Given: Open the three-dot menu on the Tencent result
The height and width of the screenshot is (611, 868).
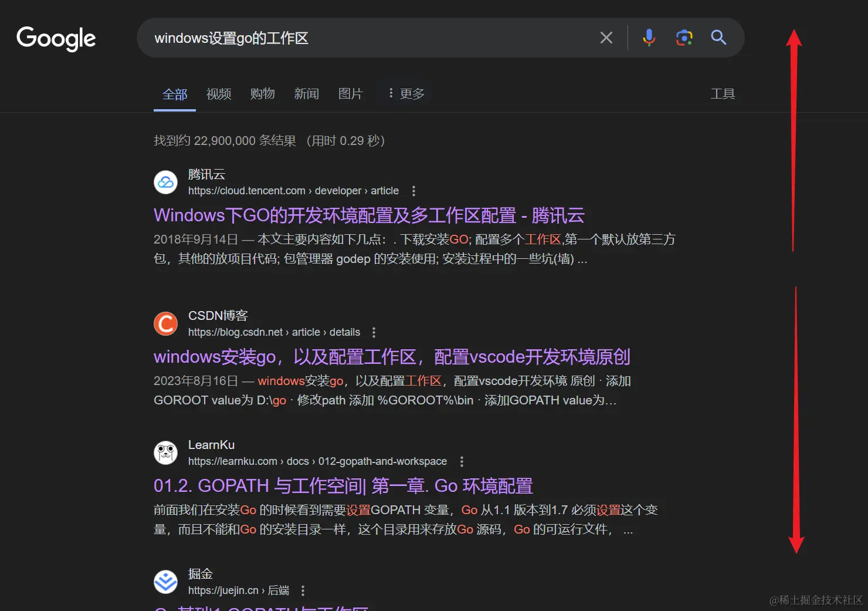Looking at the screenshot, I should [413, 191].
